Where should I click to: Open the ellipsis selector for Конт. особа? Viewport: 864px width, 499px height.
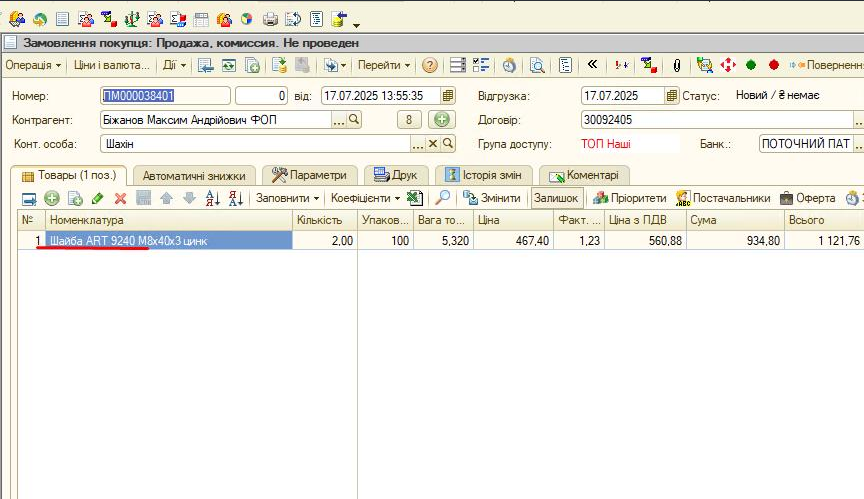point(418,144)
